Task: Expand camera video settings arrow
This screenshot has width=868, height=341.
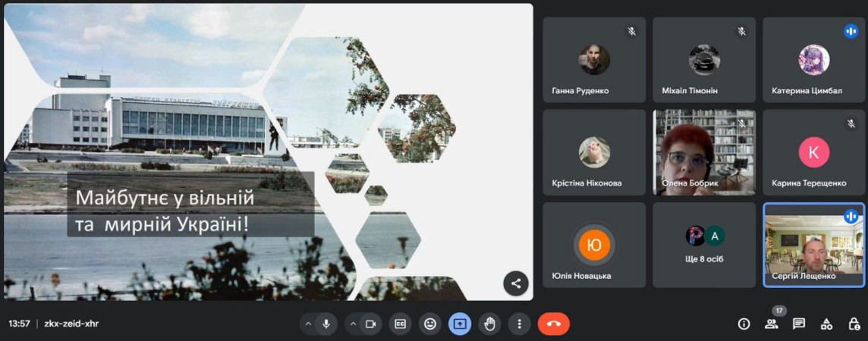Action: click(x=353, y=324)
